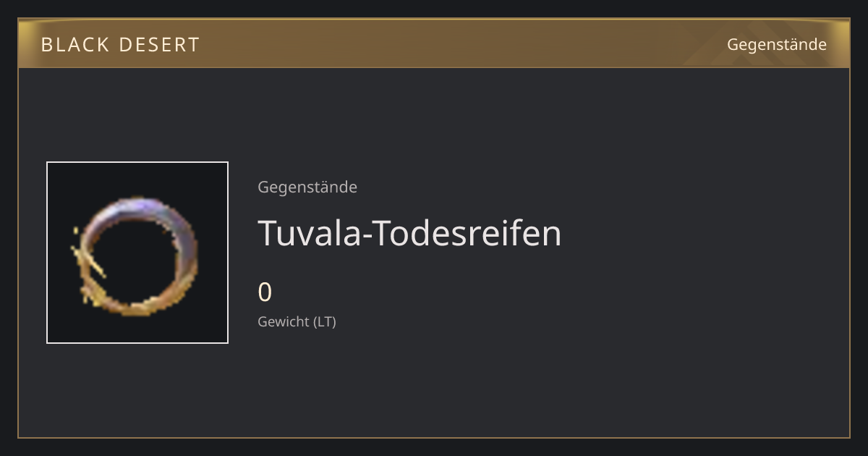Image resolution: width=868 pixels, height=456 pixels.
Task: Click the empty card area below Gewicht (LT)
Action: (434, 384)
